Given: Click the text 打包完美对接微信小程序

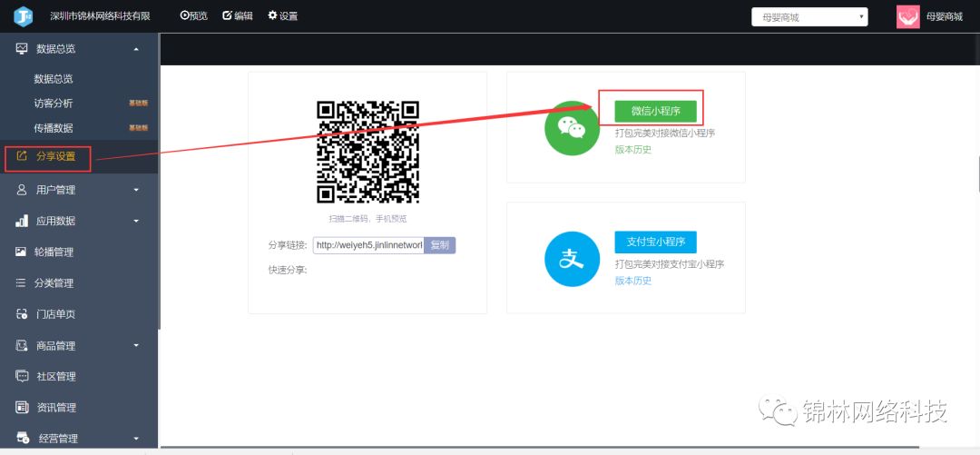Looking at the screenshot, I should pyautogui.click(x=665, y=134).
